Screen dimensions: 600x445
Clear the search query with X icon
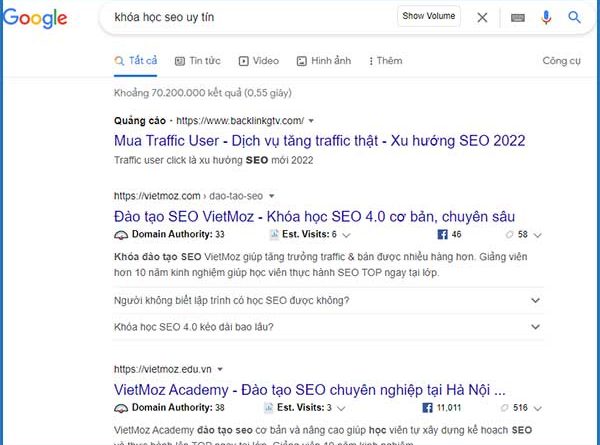[x=482, y=17]
